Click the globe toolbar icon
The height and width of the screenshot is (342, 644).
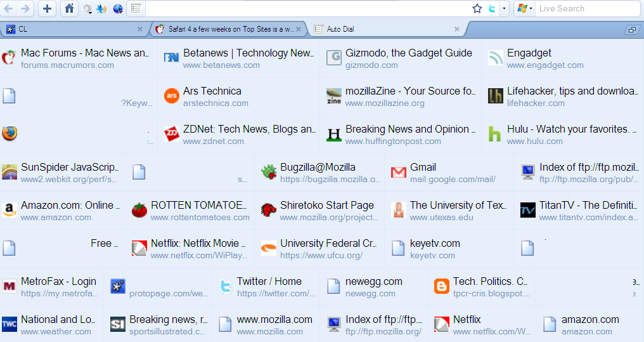tap(118, 9)
